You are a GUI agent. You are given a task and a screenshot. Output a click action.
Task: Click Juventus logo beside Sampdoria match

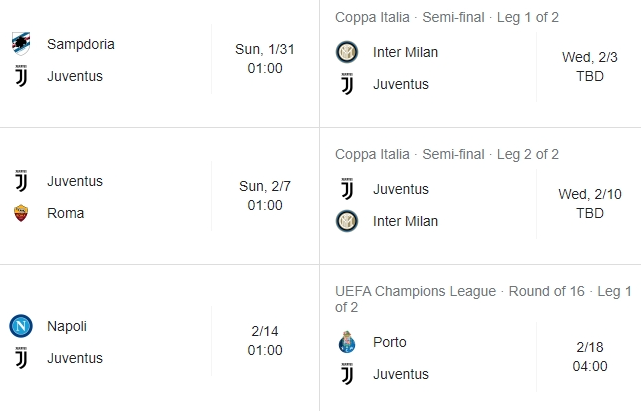[21, 76]
